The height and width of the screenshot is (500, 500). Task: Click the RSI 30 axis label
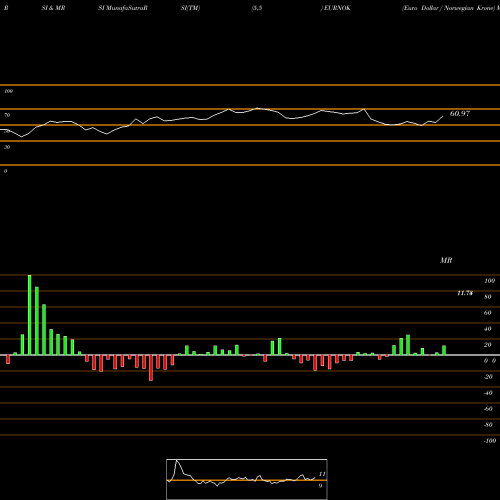[7, 147]
